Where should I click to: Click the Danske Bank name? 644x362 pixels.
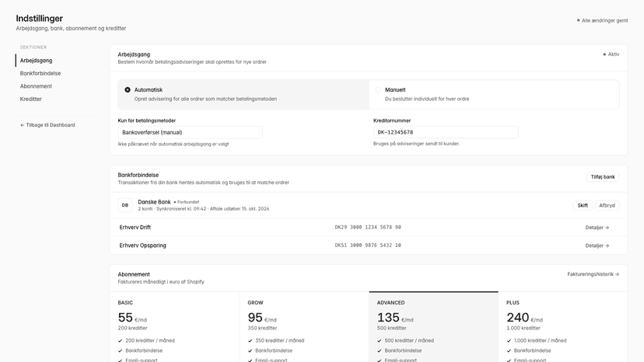pyautogui.click(x=154, y=202)
